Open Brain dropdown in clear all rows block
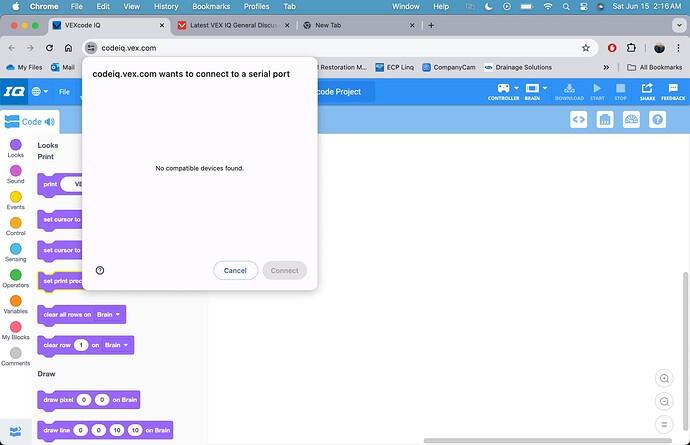The width and height of the screenshot is (690, 445). 109,314
